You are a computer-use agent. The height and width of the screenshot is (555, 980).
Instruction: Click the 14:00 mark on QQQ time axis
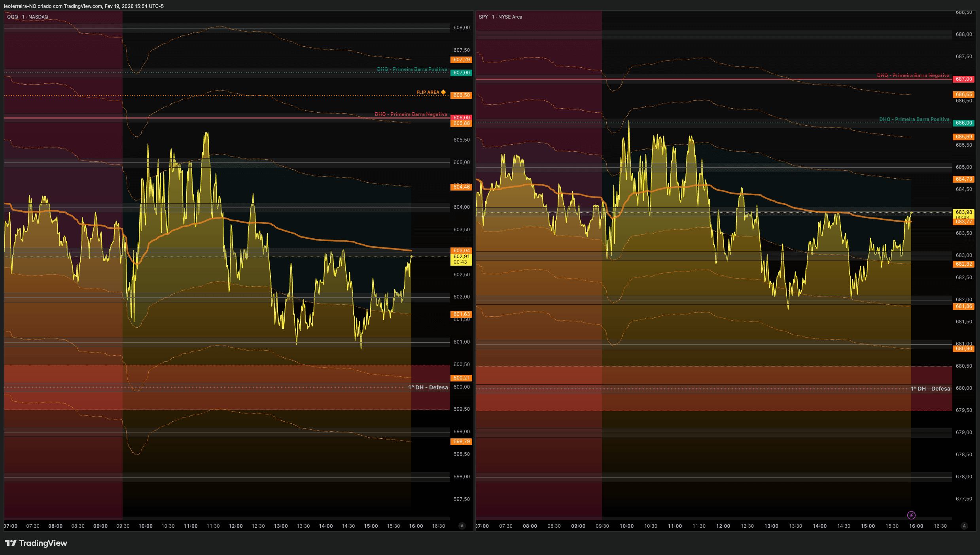326,526
